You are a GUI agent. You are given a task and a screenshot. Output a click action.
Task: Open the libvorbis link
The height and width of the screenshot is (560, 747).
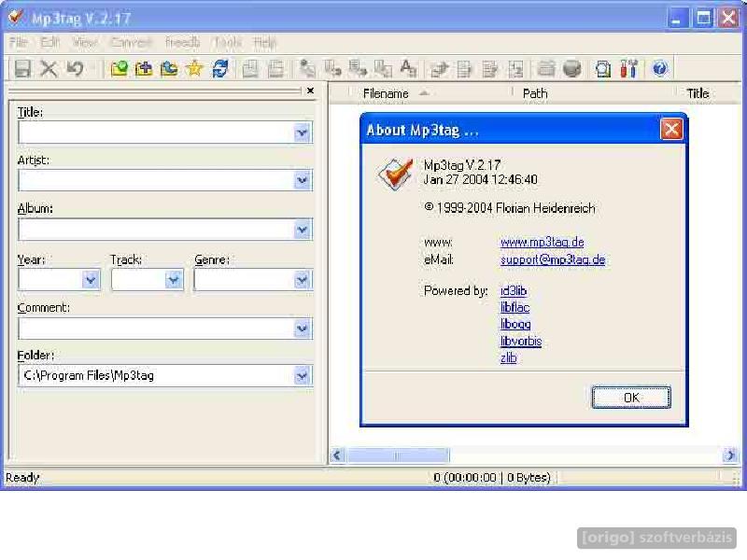click(x=521, y=341)
